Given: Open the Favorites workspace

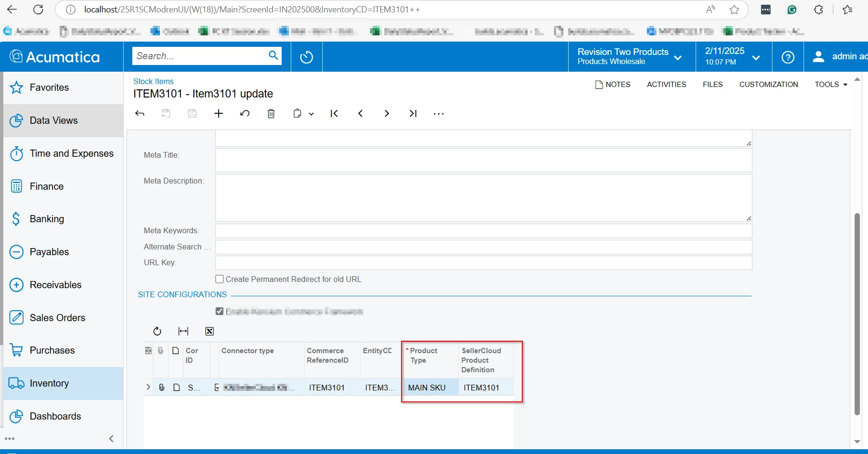Looking at the screenshot, I should tap(63, 87).
